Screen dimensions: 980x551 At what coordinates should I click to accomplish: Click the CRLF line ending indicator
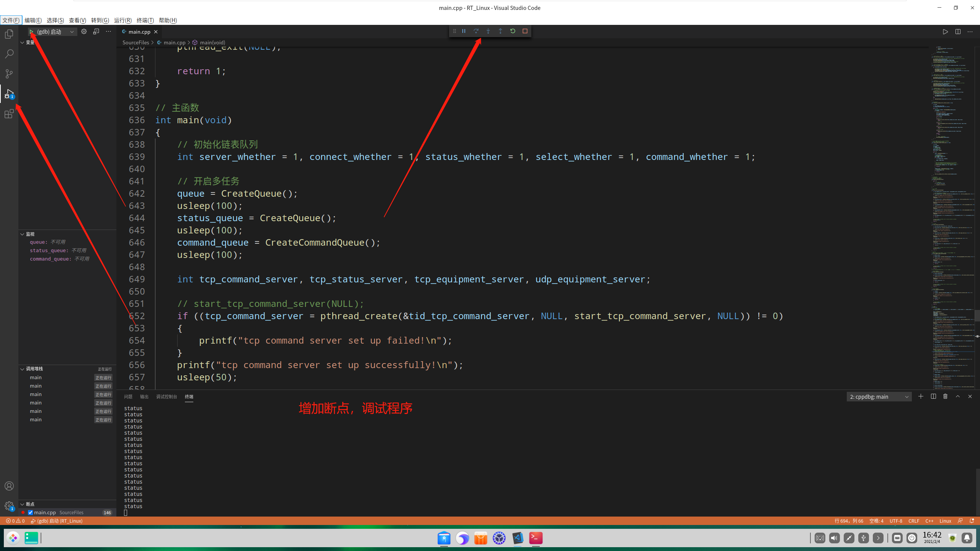(x=913, y=521)
